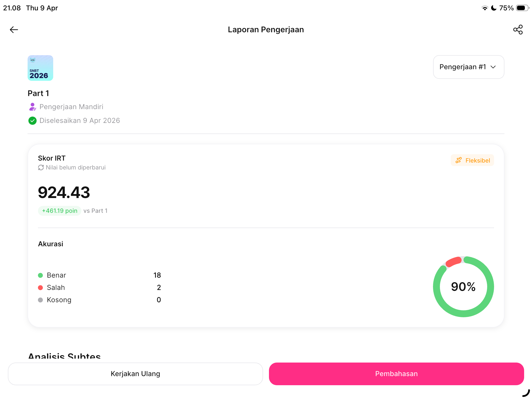This screenshot has height=399, width=532.
Task: Tap the Fleksibel badge icon
Action: [459, 160]
